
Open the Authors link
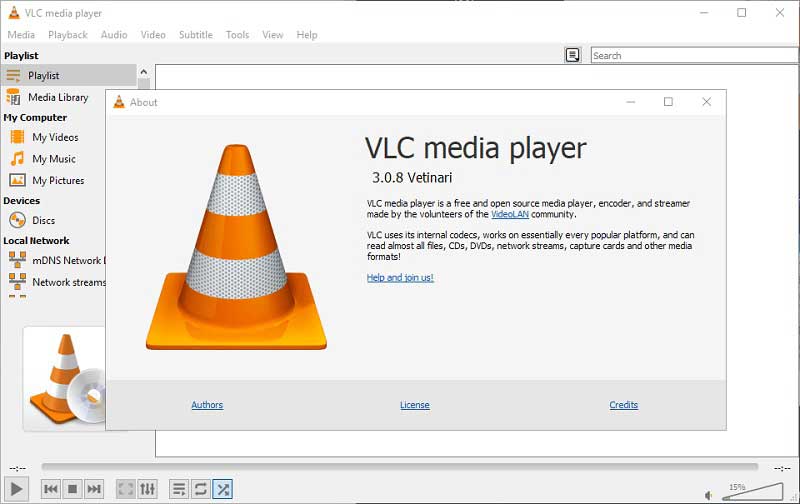pos(207,405)
